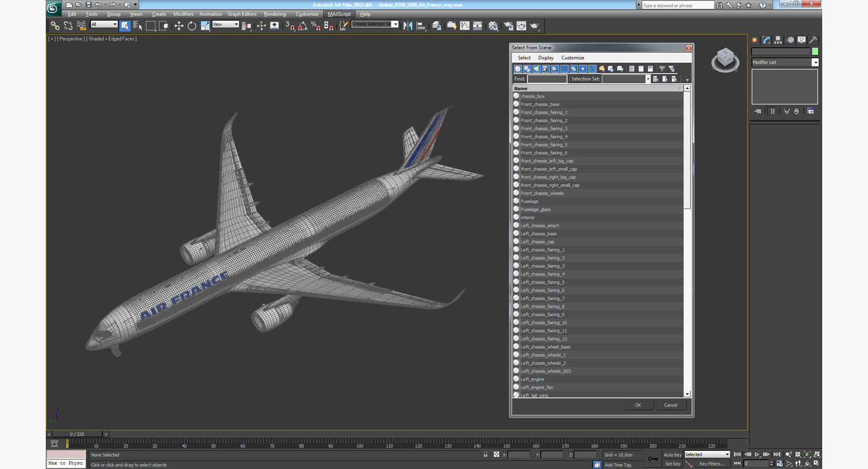Toggle Display Geometry filter in Select From Scene
868x469 pixels.
pyautogui.click(x=518, y=69)
